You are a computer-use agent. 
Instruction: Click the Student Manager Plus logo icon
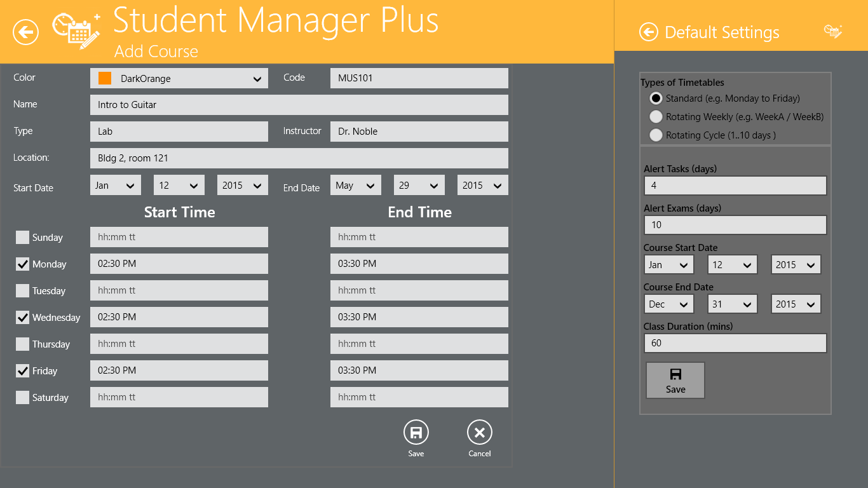pyautogui.click(x=76, y=31)
